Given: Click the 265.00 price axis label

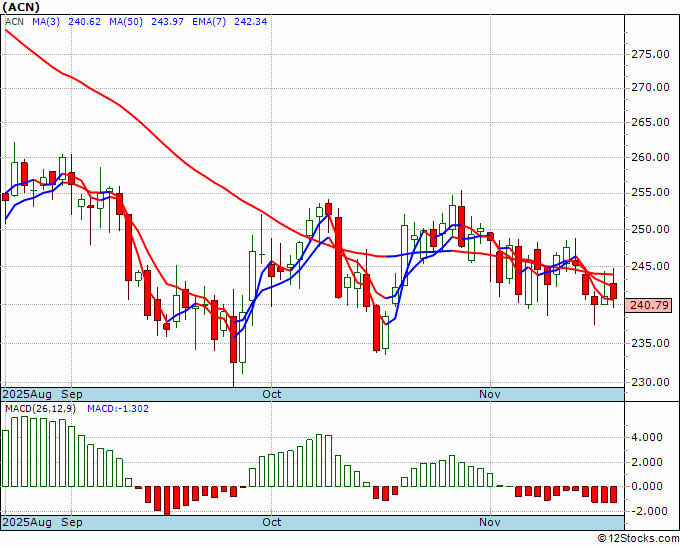Looking at the screenshot, I should click(649, 123).
